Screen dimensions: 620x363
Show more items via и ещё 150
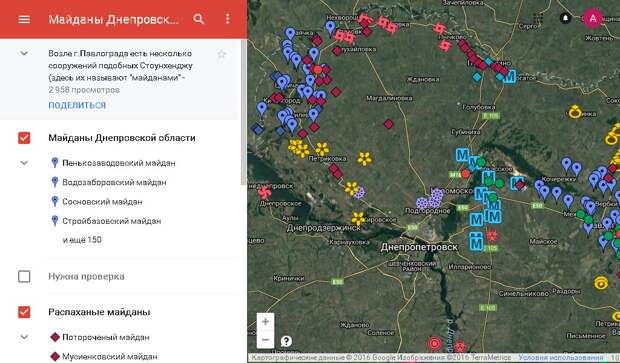pos(82,240)
